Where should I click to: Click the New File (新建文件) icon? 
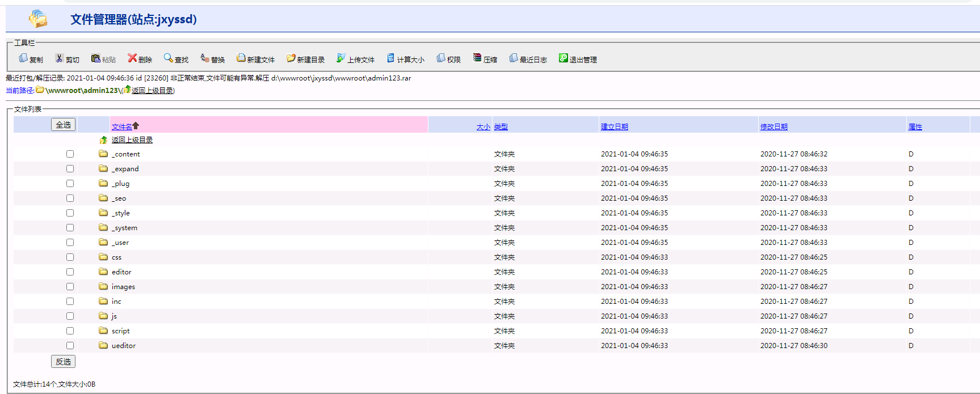(x=241, y=58)
